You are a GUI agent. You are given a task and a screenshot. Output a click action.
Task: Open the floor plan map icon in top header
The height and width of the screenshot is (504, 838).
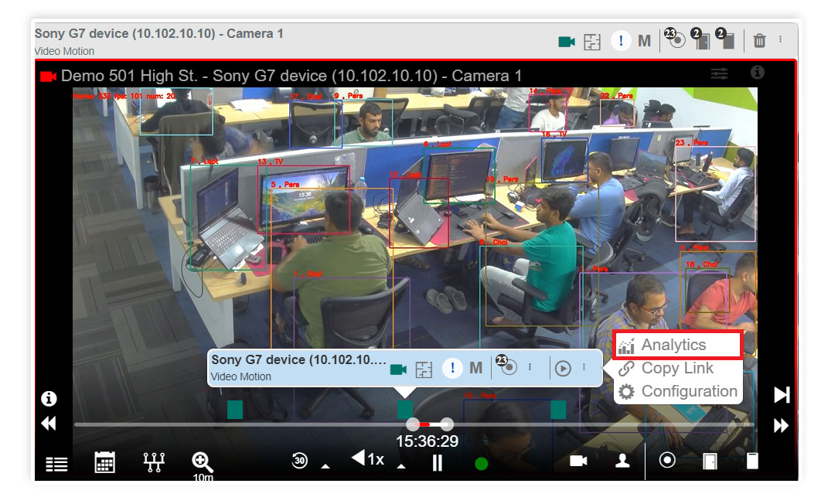[x=591, y=42]
